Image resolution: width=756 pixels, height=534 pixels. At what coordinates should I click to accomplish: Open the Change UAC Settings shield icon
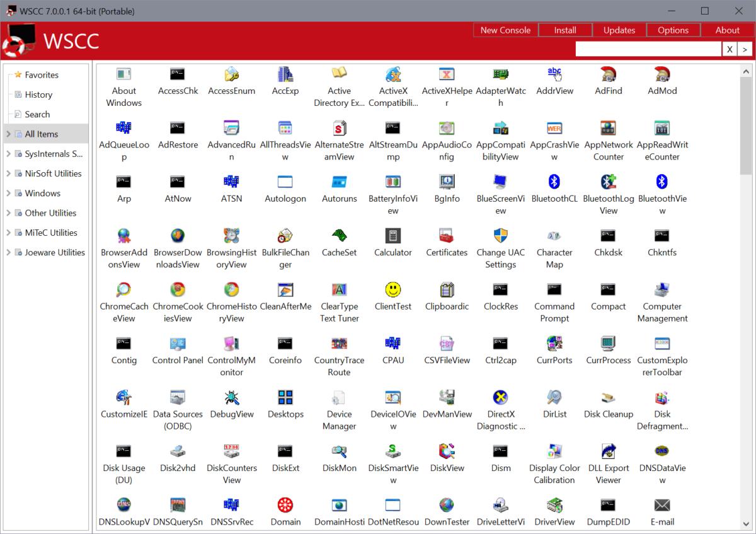(x=500, y=236)
